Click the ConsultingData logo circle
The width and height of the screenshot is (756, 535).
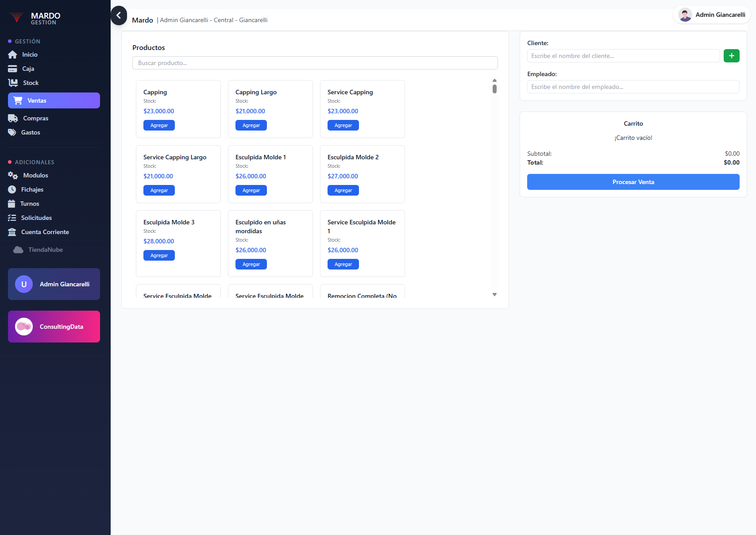(x=24, y=327)
